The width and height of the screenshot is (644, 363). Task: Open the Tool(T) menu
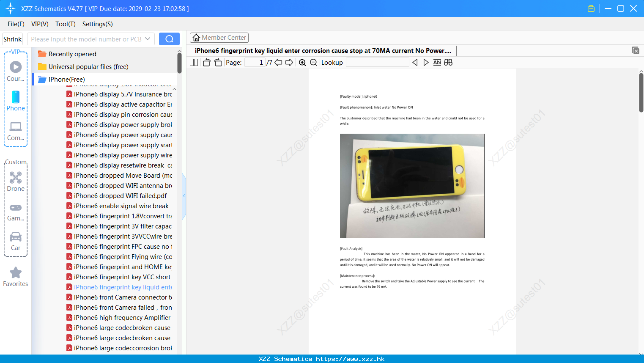(x=66, y=24)
